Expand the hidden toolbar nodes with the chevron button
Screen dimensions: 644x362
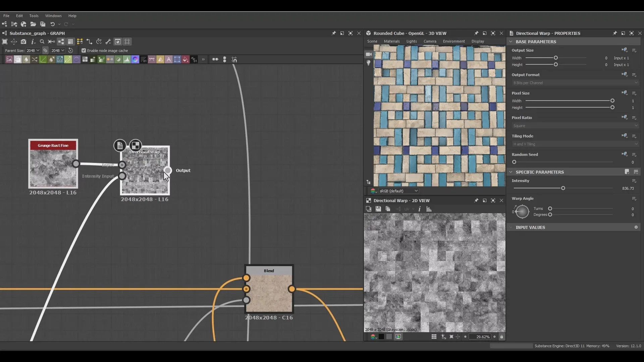tap(204, 59)
